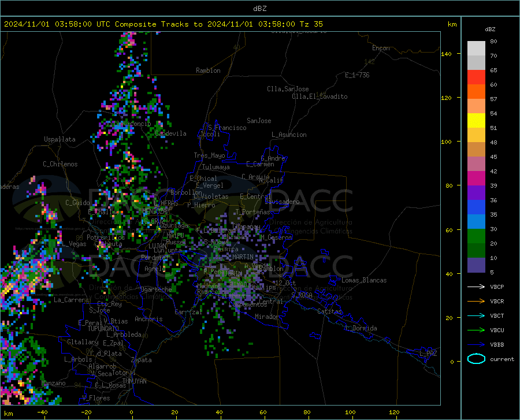Click the Clla.SanJose map label
Image resolution: width=520 pixels, height=420 pixels.
pos(288,89)
